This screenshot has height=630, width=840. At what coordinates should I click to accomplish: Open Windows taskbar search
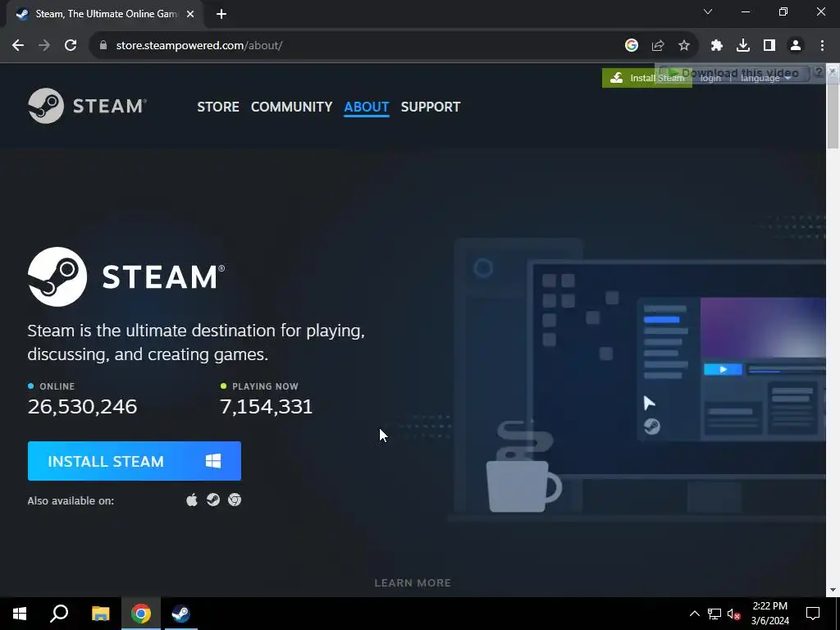point(59,614)
